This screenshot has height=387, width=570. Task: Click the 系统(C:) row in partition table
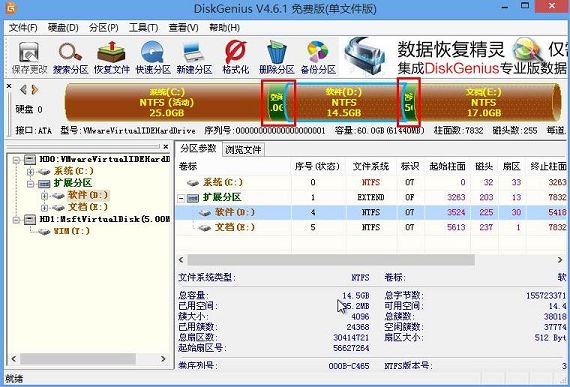372,182
